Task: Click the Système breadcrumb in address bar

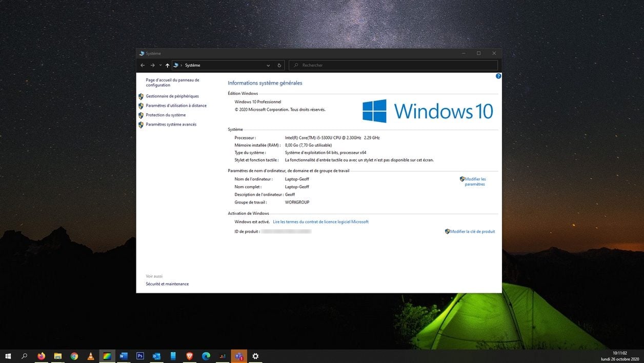Action: [193, 65]
